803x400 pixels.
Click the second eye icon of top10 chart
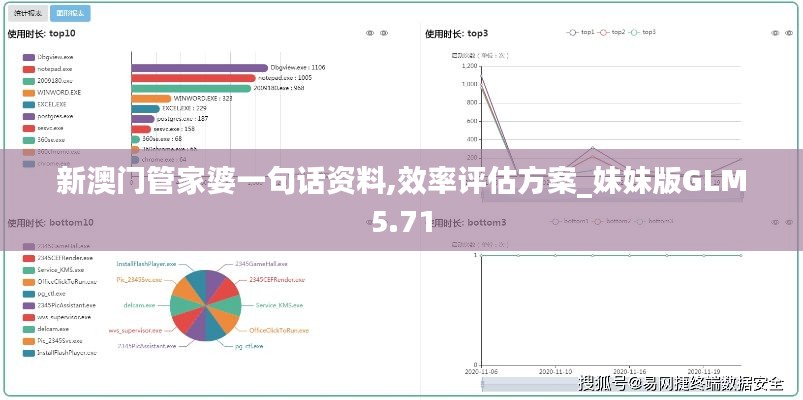tap(385, 33)
